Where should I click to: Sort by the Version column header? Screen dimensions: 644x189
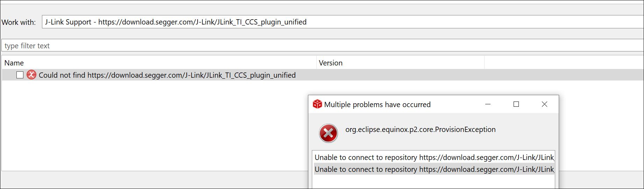coord(401,63)
